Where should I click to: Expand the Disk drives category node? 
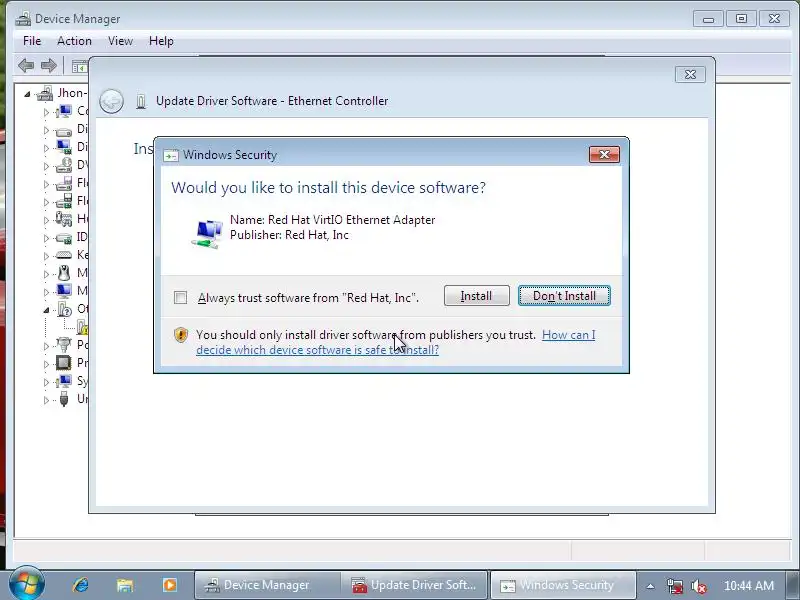[x=46, y=131]
